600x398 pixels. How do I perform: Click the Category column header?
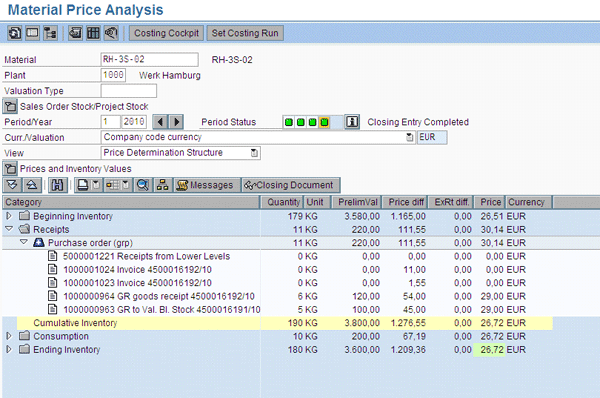tap(131, 202)
